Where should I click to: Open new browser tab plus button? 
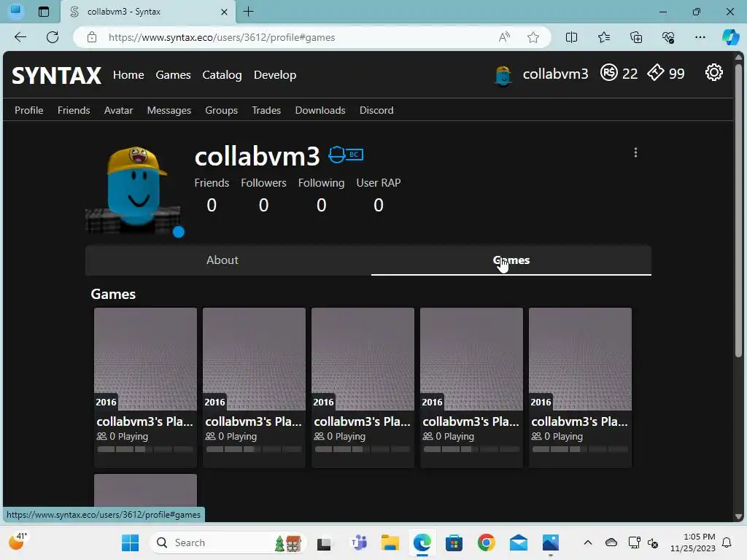pyautogui.click(x=248, y=12)
